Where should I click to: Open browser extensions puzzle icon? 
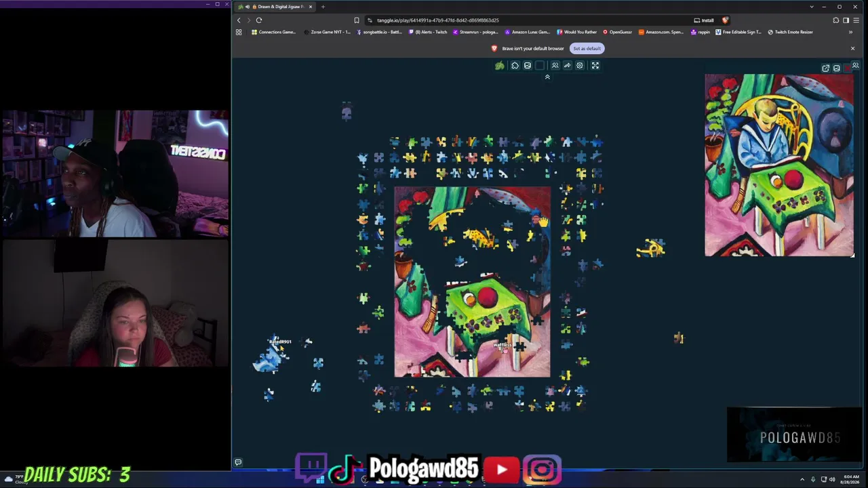point(836,20)
